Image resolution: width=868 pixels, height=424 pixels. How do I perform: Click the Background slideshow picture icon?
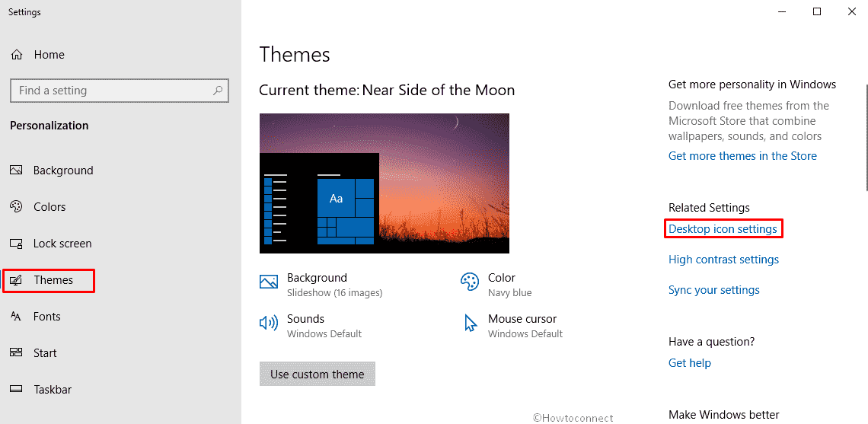[x=269, y=282]
